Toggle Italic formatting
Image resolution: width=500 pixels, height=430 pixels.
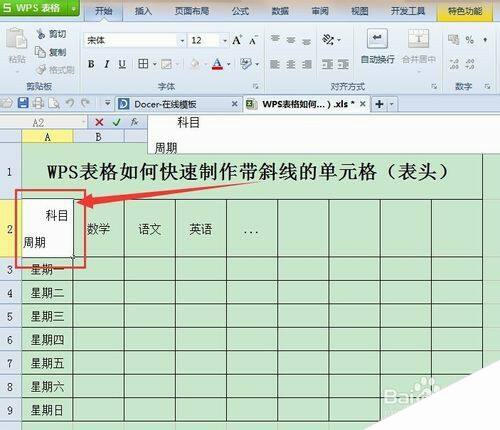click(x=107, y=64)
